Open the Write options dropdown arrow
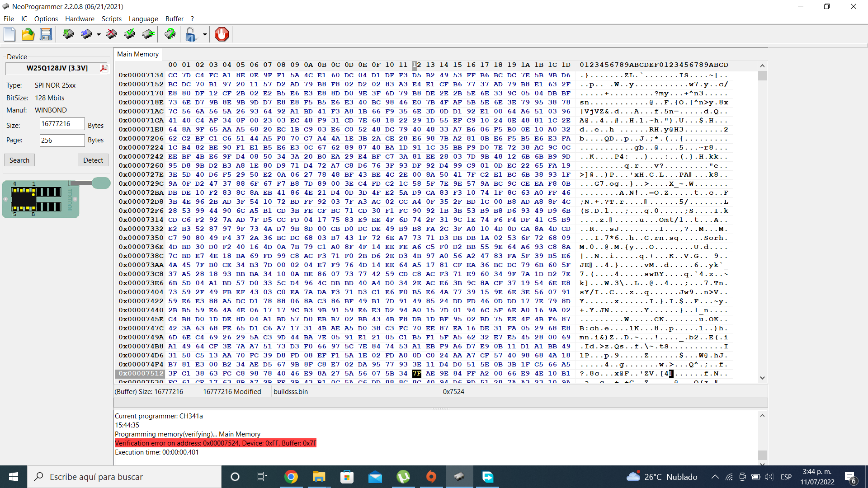The height and width of the screenshot is (488, 868). pos(98,34)
